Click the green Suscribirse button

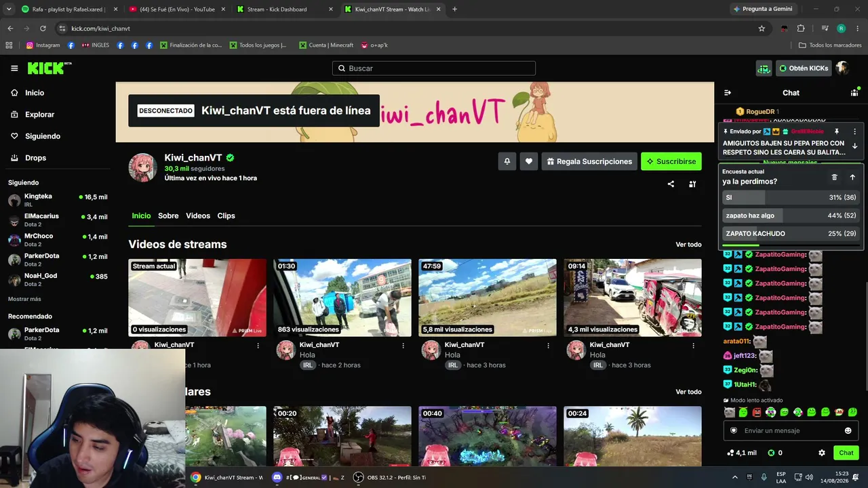click(x=671, y=161)
